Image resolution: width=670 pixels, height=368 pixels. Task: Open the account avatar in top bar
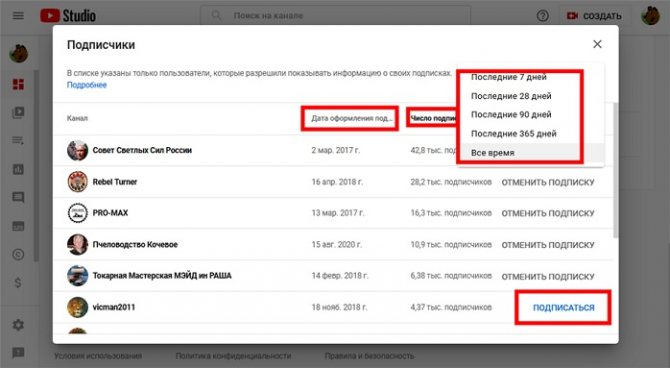650,16
